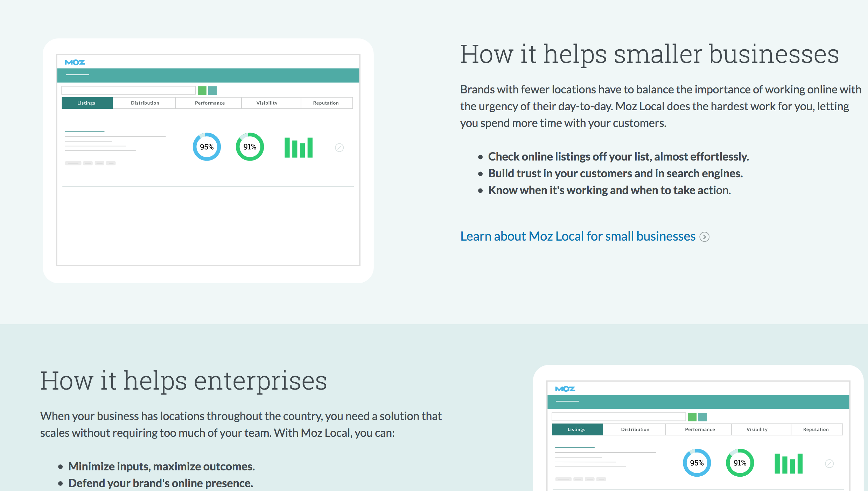Click the paragraph starting 'Brands with fewer locations'
This screenshot has height=491, width=868.
[661, 106]
